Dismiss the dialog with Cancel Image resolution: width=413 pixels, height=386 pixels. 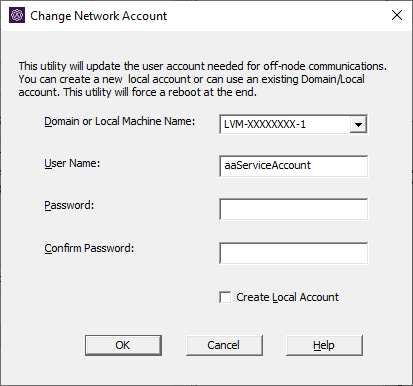point(224,345)
